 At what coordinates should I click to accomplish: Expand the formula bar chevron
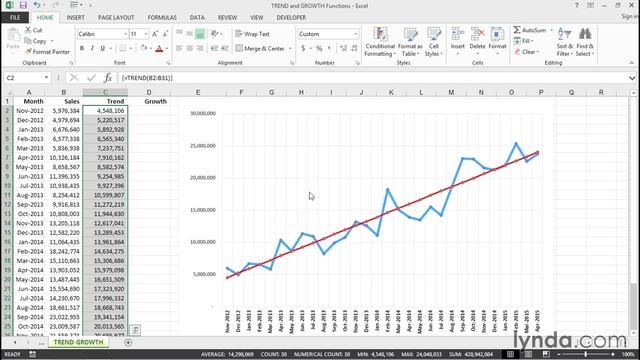[632, 78]
